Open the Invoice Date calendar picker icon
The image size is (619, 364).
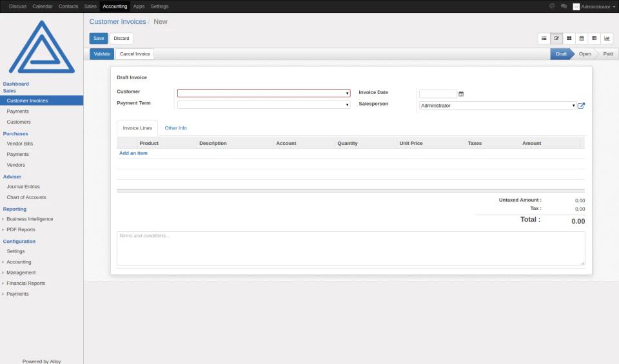(461, 94)
